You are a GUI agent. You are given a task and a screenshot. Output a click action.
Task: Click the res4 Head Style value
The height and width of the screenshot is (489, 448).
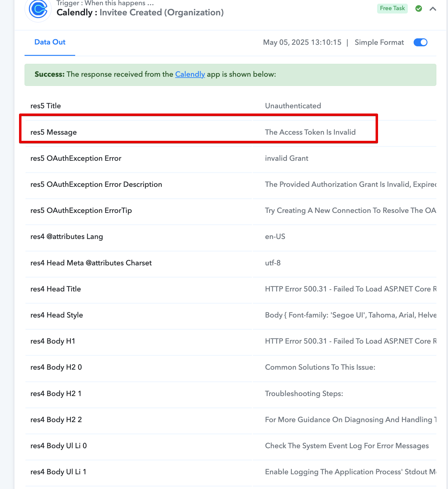coord(350,315)
